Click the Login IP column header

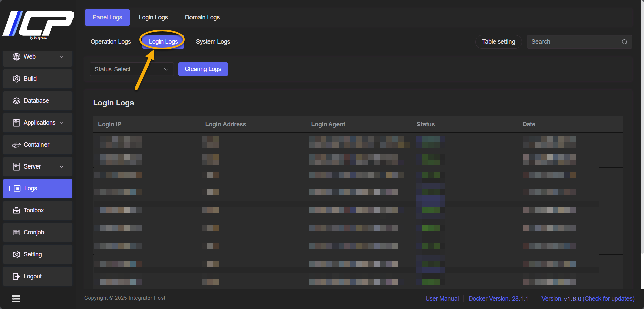110,124
